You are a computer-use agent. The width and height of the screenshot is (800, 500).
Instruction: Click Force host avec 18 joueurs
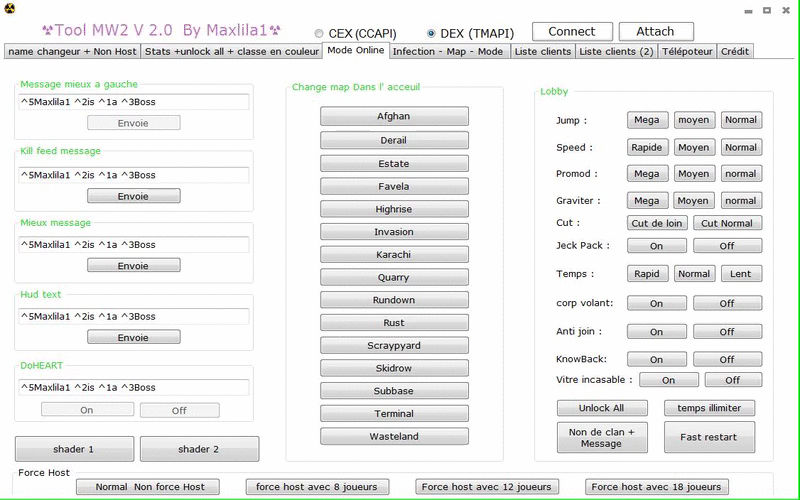coord(657,487)
